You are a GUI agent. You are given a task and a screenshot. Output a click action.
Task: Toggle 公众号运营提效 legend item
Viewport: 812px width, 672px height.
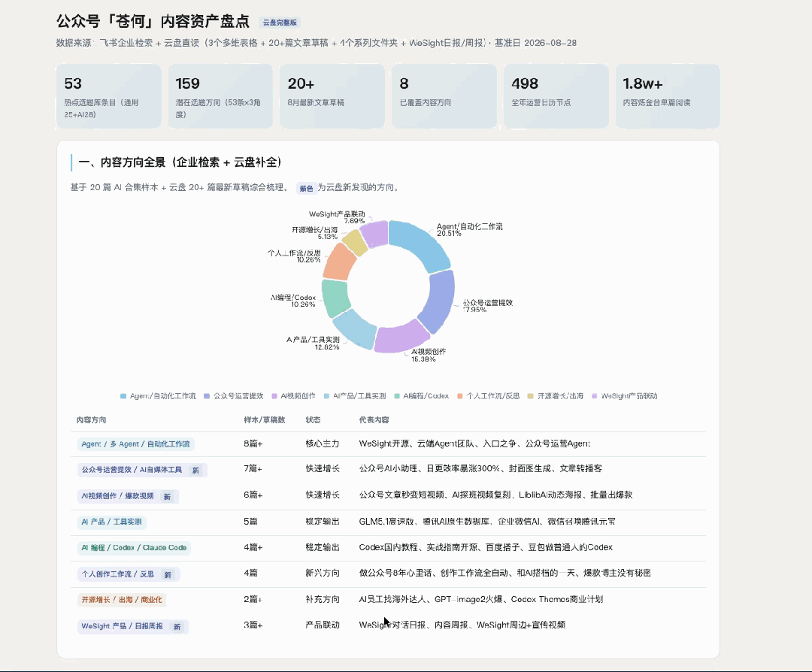(234, 396)
